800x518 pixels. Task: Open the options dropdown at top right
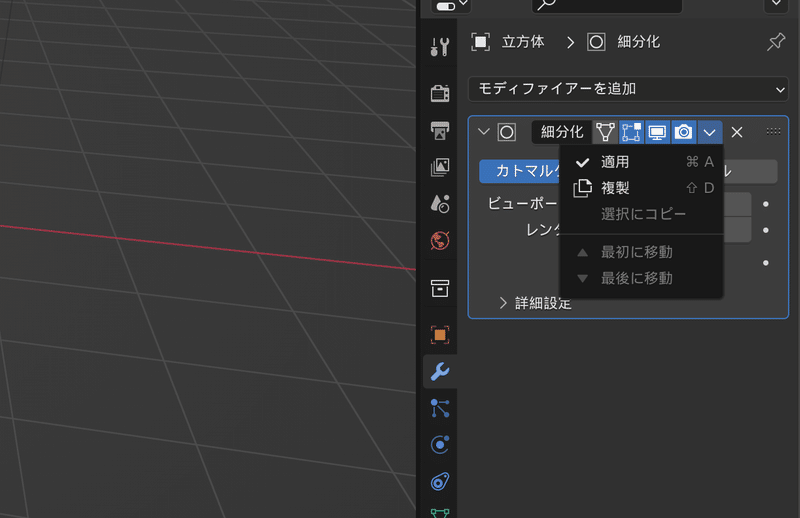[x=777, y=5]
